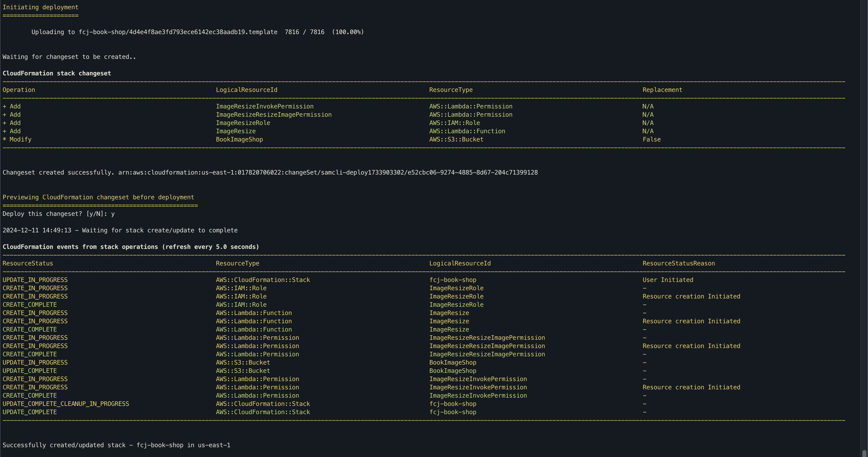The height and width of the screenshot is (457, 868).
Task: Click 'ImageResizeRole' in changeset table
Action: (x=243, y=123)
